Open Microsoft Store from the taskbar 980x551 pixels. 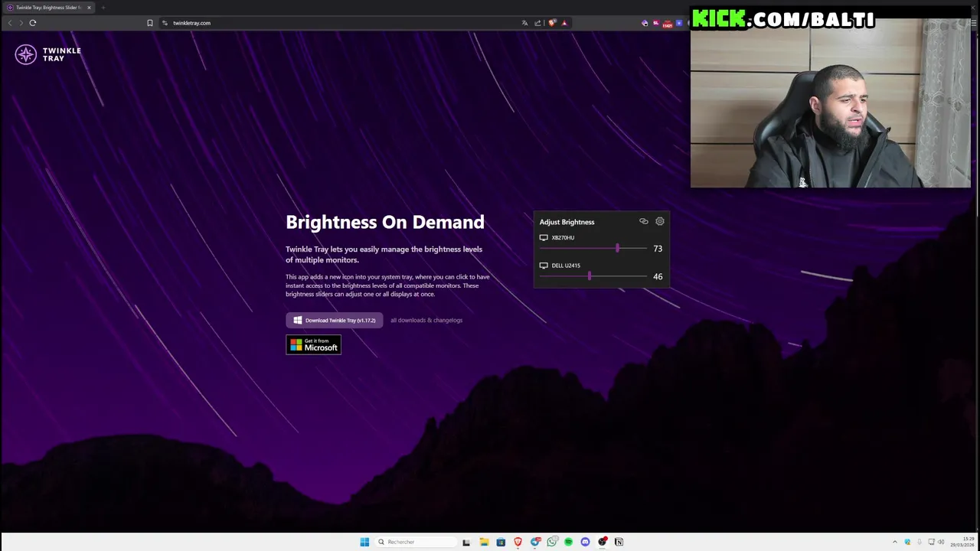[501, 542]
